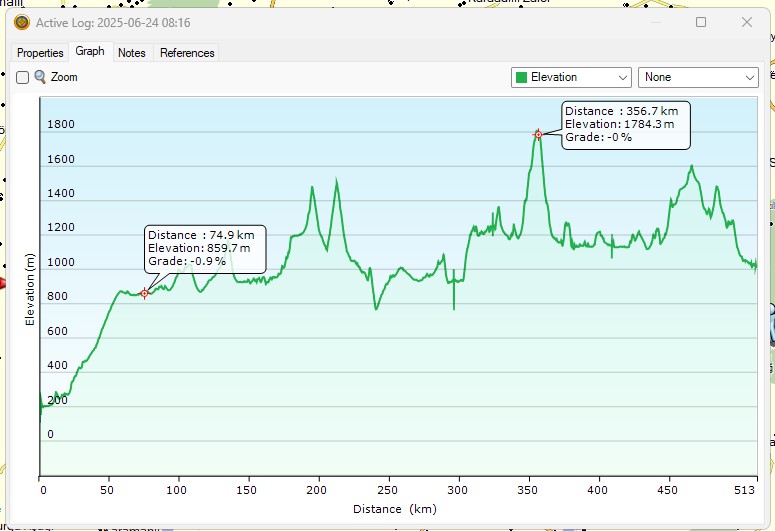This screenshot has height=531, width=775.
Task: Click the red peak marker at 356.7 km
Action: coord(538,134)
